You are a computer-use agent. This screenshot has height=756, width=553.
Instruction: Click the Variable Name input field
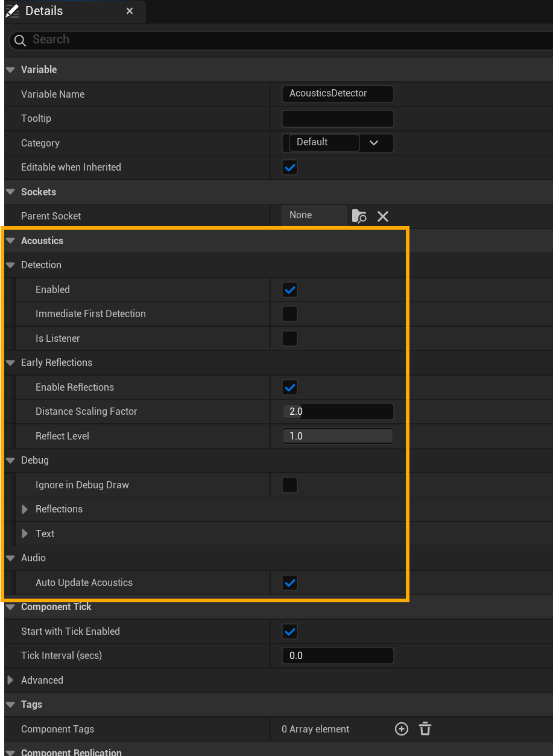(338, 93)
